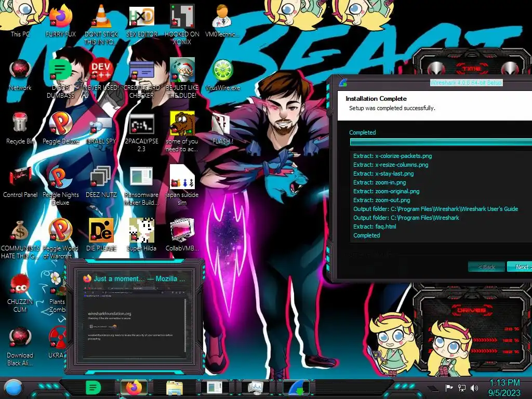Open the Download Black Ali... icon
This screenshot has width=532, height=399.
coord(20,345)
